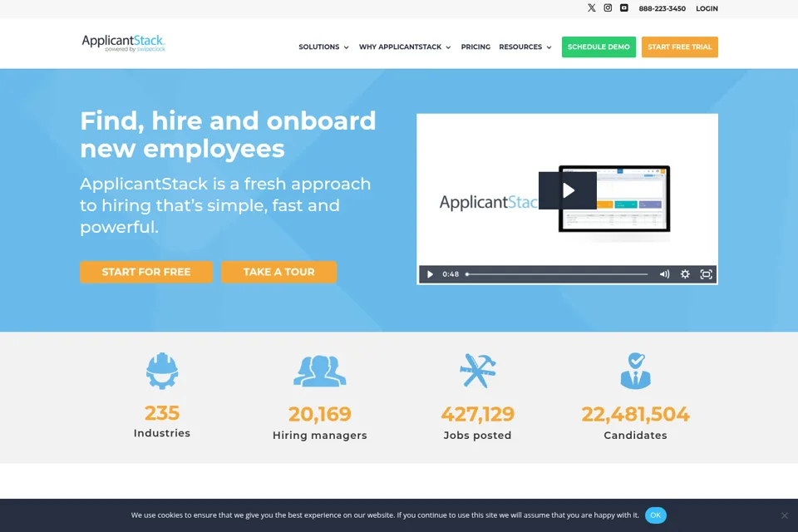This screenshot has height=532, width=798.
Task: Go to the Pricing page
Action: tap(475, 47)
